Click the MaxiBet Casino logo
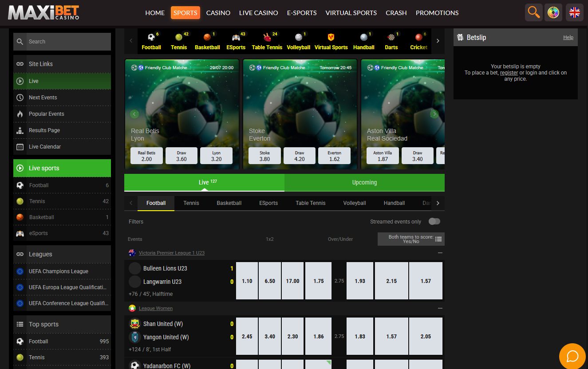588x369 pixels. [x=43, y=12]
